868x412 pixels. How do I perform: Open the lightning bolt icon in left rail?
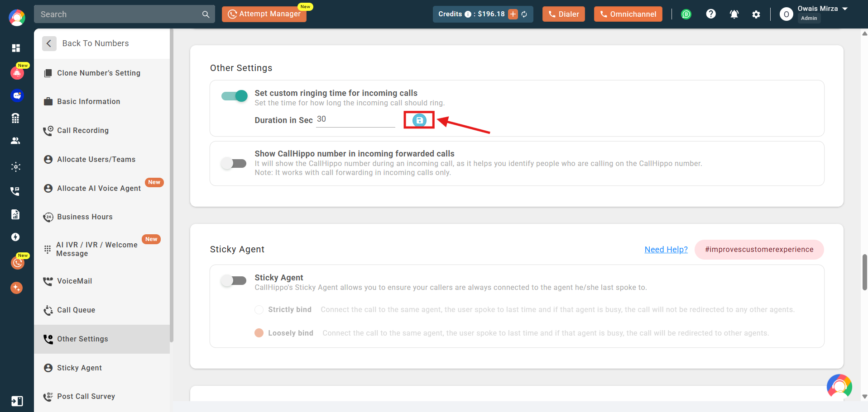click(16, 237)
